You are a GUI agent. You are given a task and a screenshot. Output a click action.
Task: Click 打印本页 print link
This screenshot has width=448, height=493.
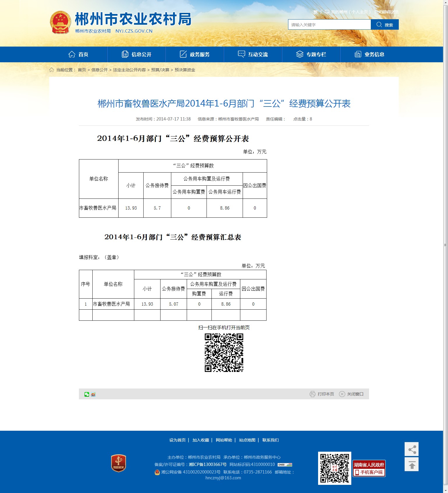(x=326, y=394)
